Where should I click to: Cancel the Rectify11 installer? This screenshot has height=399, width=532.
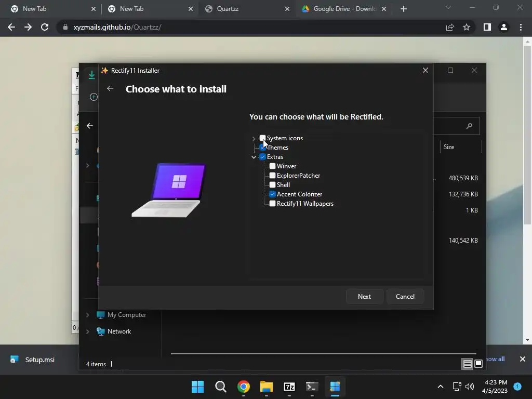(405, 297)
